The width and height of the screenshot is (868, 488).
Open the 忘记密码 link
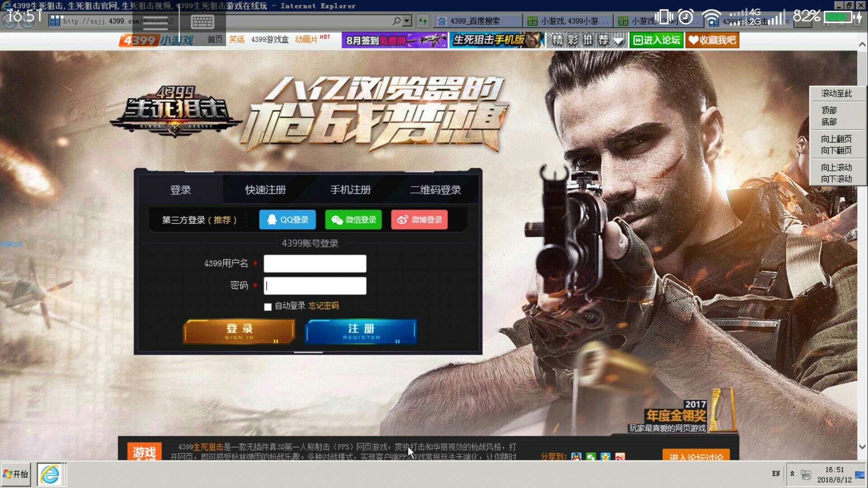(324, 306)
